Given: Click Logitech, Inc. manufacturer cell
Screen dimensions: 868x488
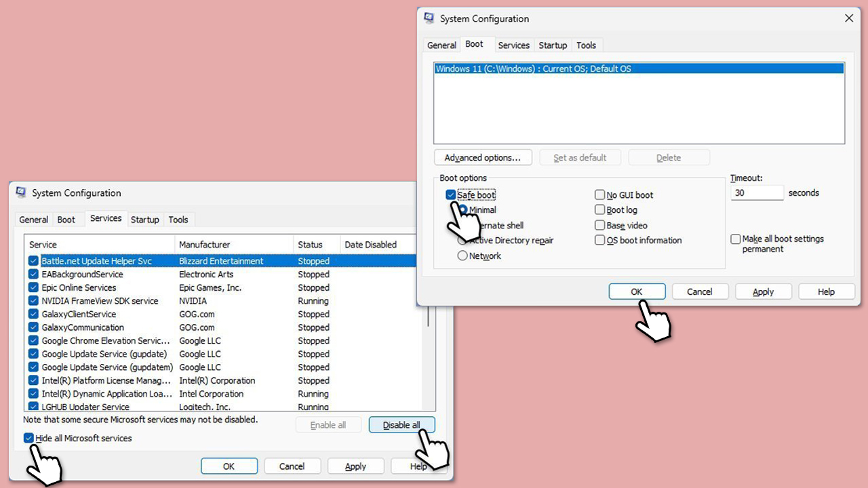Looking at the screenshot, I should click(205, 407).
